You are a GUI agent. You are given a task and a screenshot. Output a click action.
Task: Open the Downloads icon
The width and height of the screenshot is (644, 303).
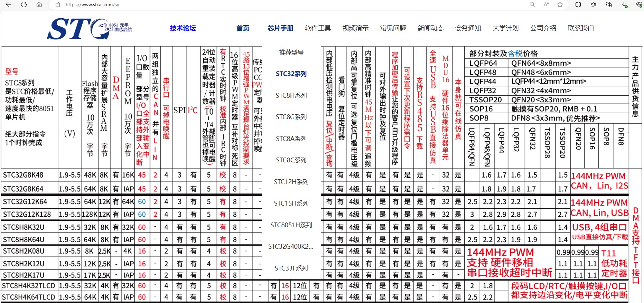[x=624, y=5]
